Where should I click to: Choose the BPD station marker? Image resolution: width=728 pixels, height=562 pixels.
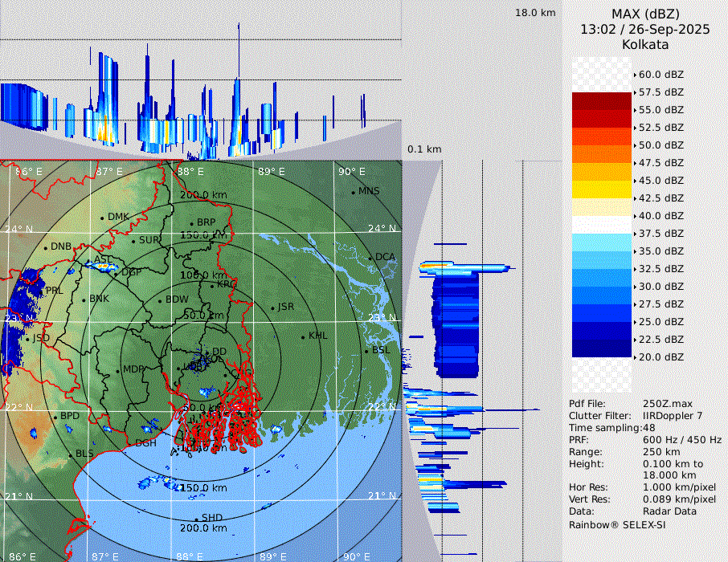[55, 417]
